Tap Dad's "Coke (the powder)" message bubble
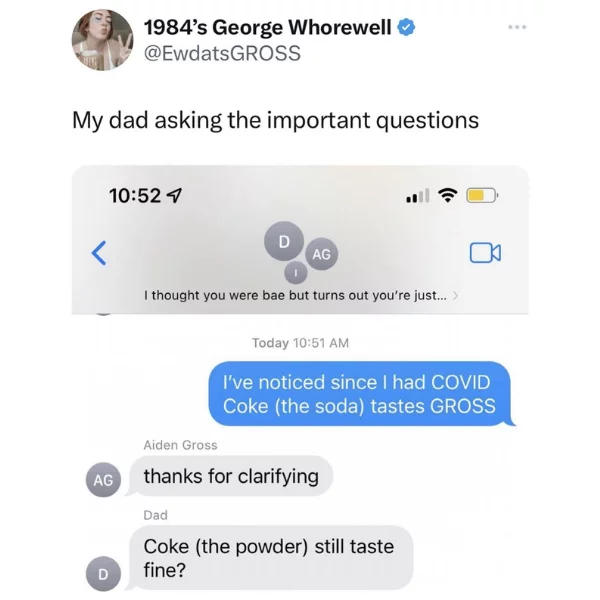Image resolution: width=600 pixels, height=600 pixels. 271,558
